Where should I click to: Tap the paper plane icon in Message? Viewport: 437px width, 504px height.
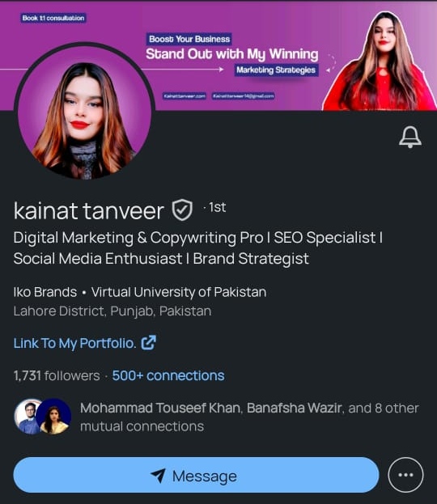(158, 476)
